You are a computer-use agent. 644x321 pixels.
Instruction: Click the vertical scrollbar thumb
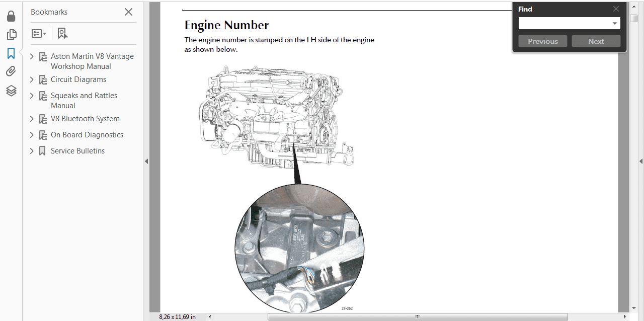[634, 18]
